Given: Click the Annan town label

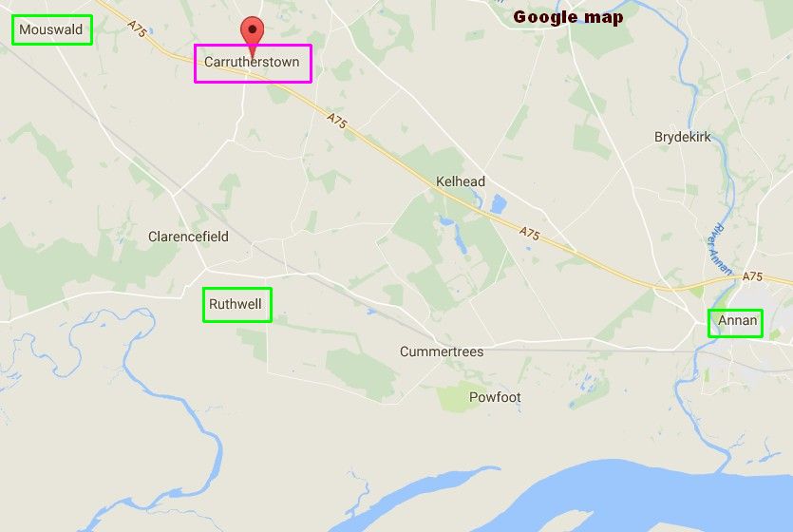Looking at the screenshot, I should point(737,320).
